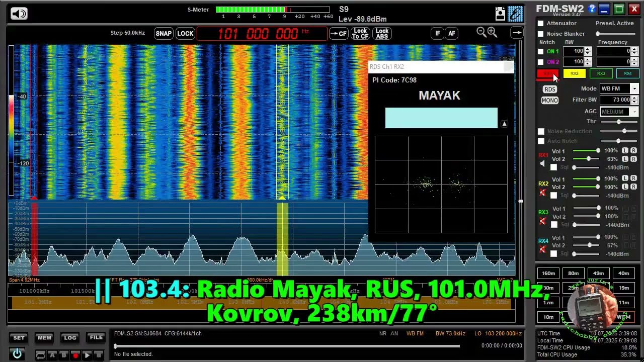Enable Notch ON 2
The image size is (644, 362).
[541, 62]
